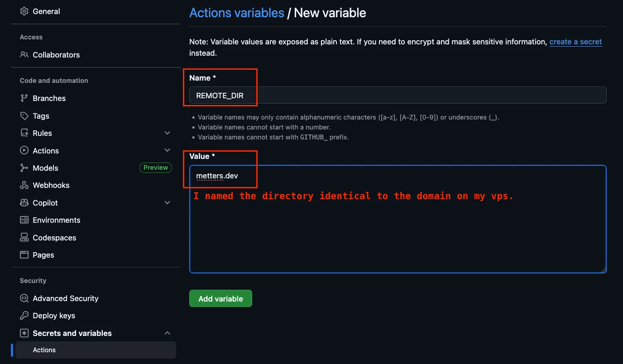
Task: Click the Advanced Security shield icon
Action: 24,298
